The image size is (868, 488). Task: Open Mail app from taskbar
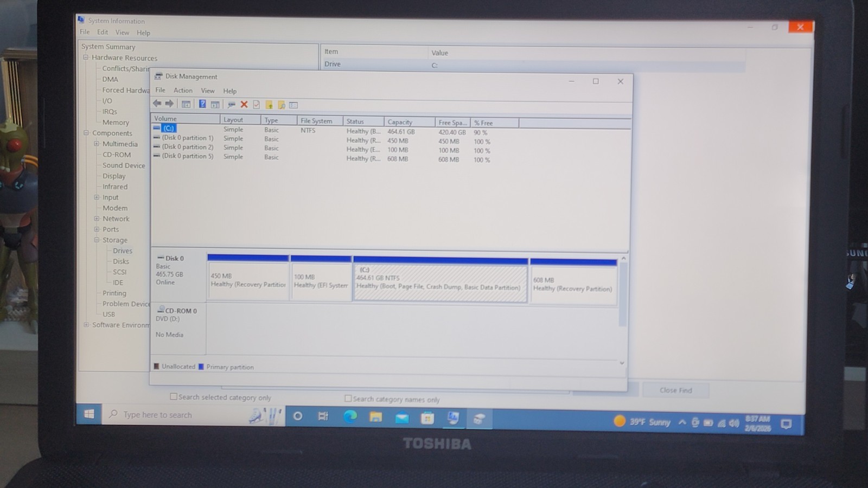click(401, 418)
